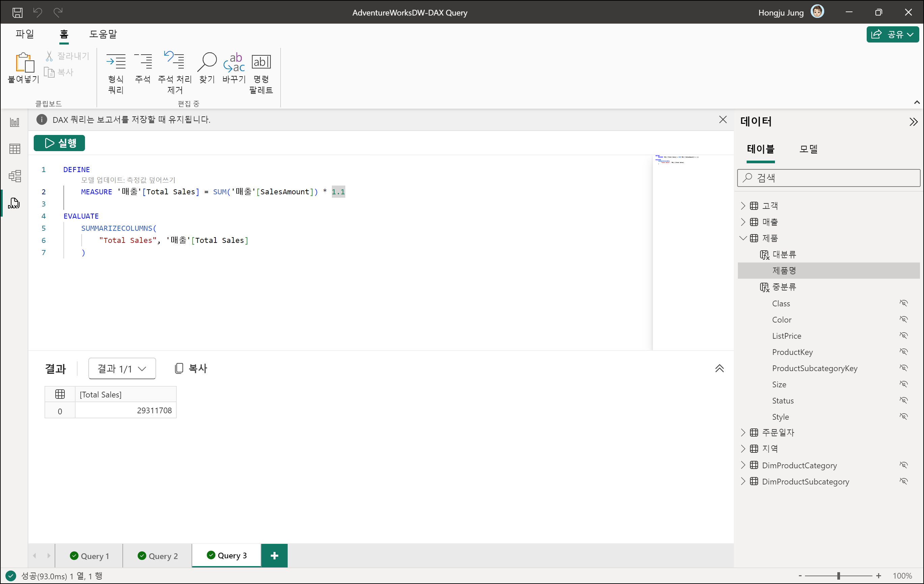Viewport: 924px width, 584px height.
Task: Open the 도움말 ribbon tab
Action: pos(103,34)
